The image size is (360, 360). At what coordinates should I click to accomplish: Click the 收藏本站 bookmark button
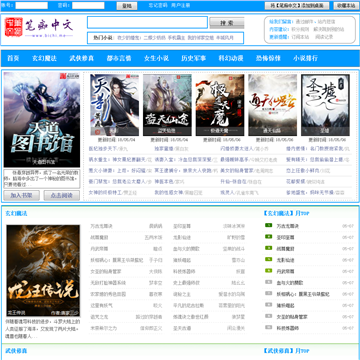tap(345, 6)
